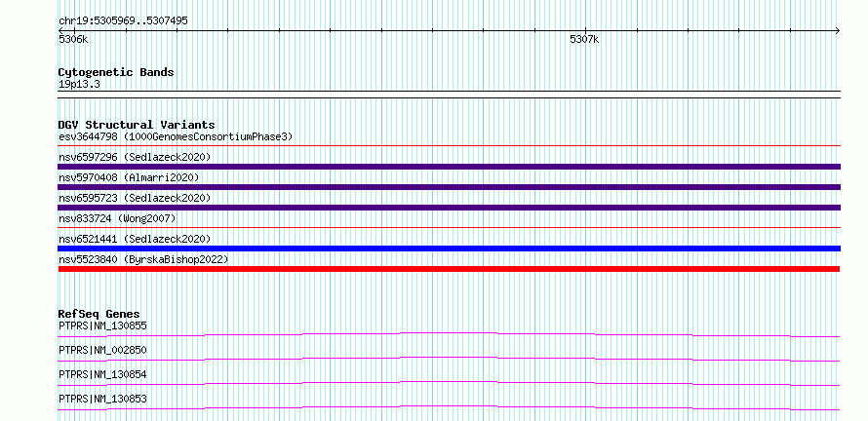Viewport: 868px width, 421px height.
Task: Open variant nsv6597296 (Sedlazeck2020) label
Action: coord(135,157)
